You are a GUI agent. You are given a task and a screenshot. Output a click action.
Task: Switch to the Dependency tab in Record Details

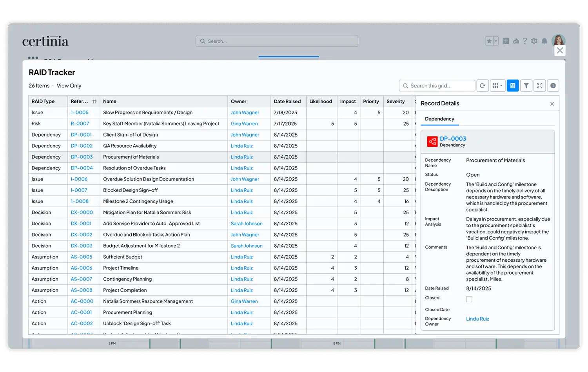tap(439, 119)
